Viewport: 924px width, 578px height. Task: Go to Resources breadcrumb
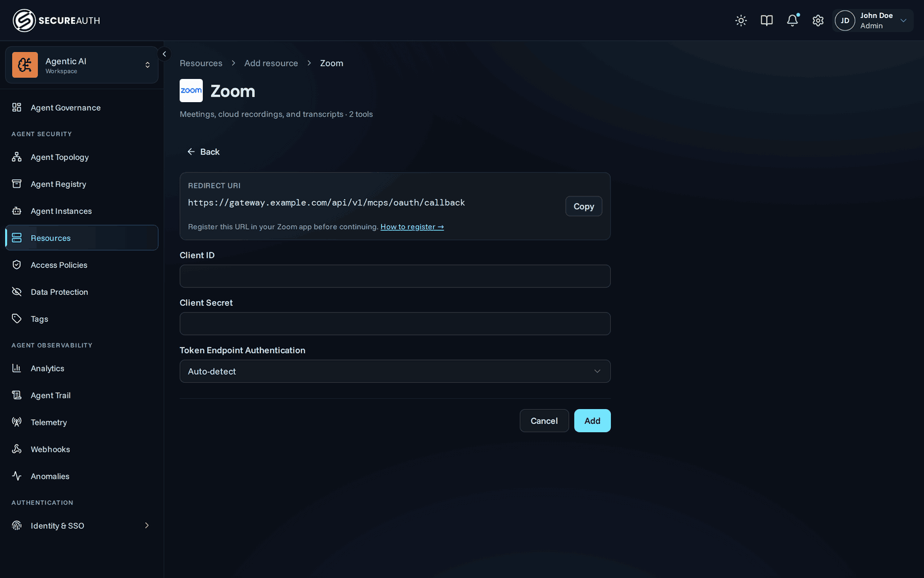click(x=201, y=63)
